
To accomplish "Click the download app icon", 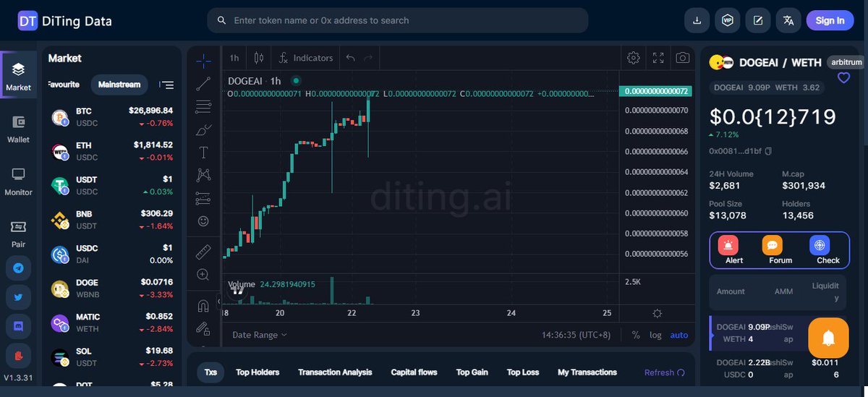I will click(697, 20).
